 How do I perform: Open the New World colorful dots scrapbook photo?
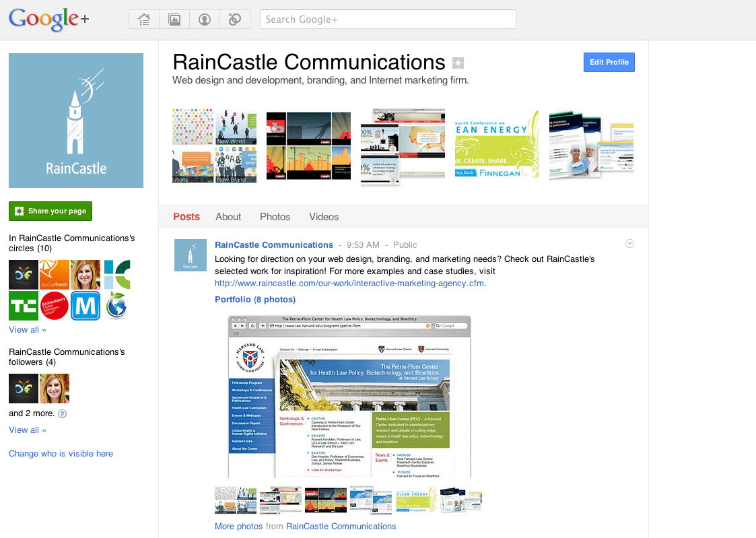pyautogui.click(x=215, y=145)
